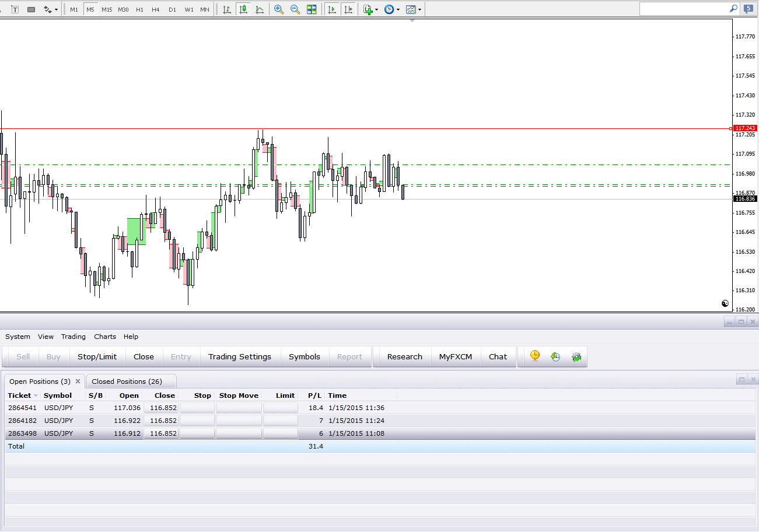
Task: Click the orange clock alert icon
Action: [535, 356]
